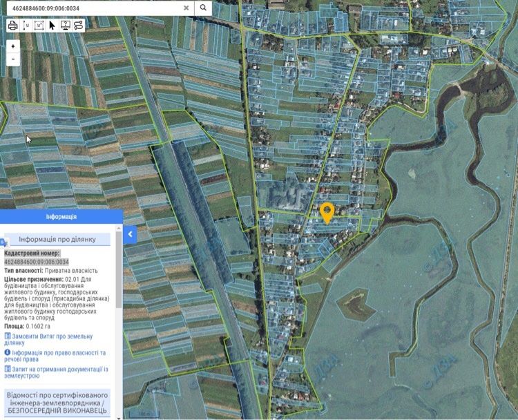The image size is (518, 420).
Task: Click the info panel vertical scrollbar thumb
Action: click(x=119, y=269)
